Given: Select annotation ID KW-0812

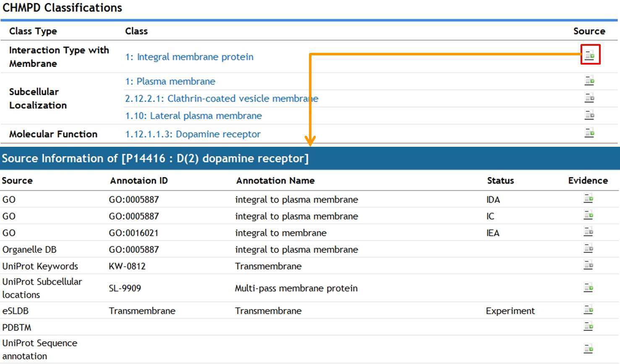Looking at the screenshot, I should tap(127, 266).
